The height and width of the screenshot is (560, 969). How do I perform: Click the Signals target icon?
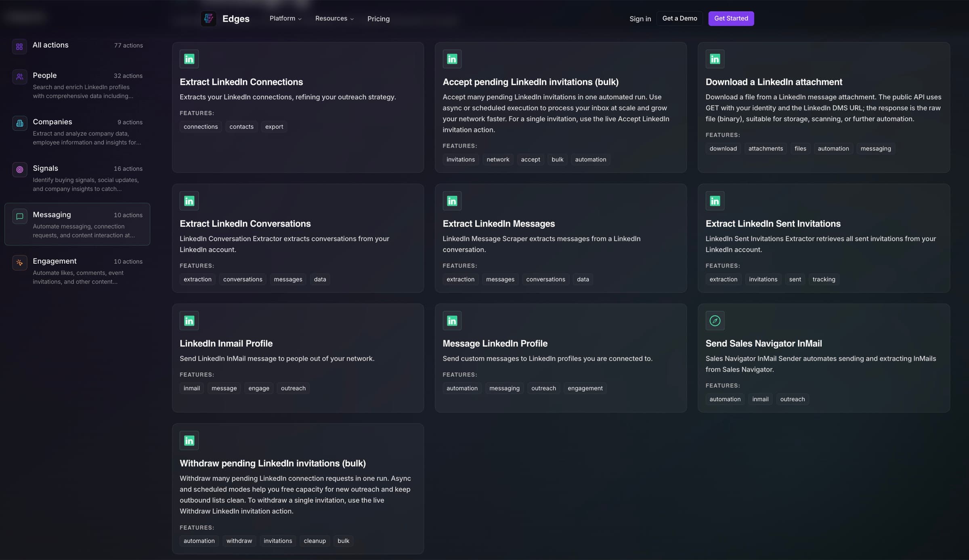pos(19,170)
